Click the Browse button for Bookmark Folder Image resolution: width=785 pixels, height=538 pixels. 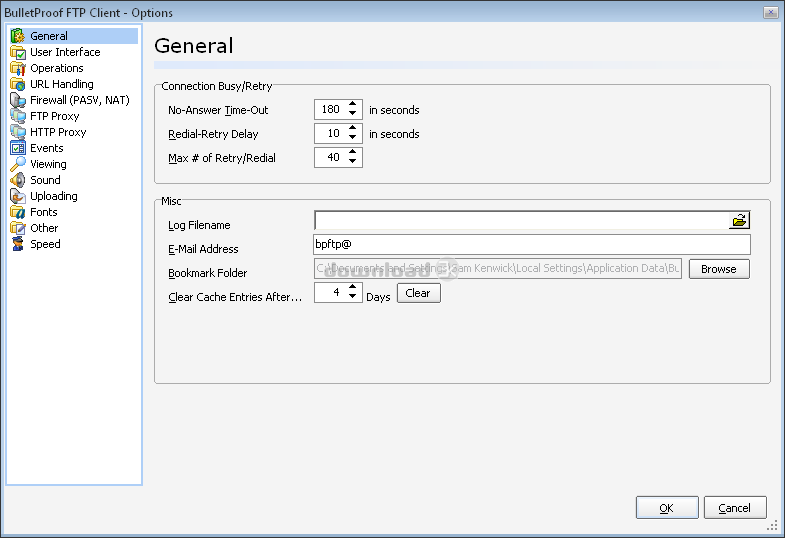point(719,269)
